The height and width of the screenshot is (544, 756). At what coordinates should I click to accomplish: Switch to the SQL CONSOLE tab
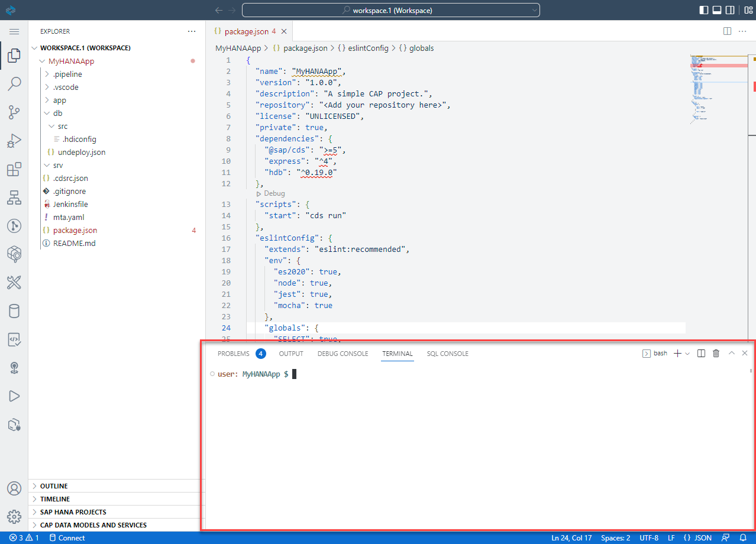[448, 354]
